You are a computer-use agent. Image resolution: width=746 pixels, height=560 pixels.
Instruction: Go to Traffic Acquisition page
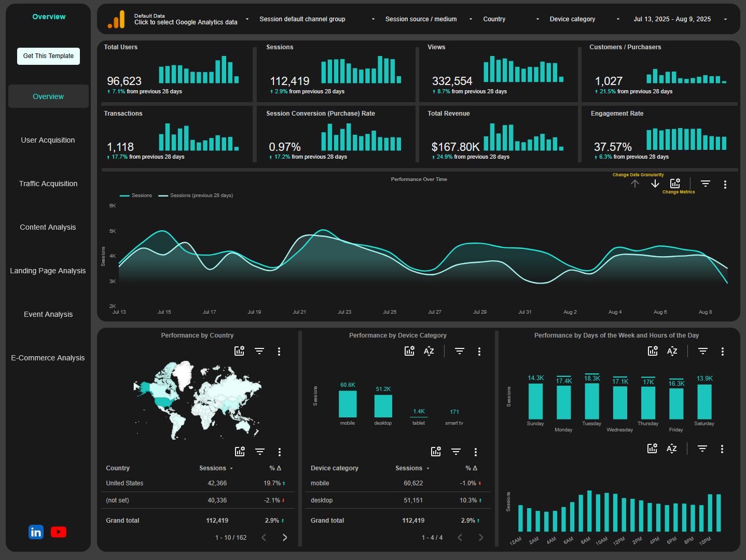click(x=48, y=184)
